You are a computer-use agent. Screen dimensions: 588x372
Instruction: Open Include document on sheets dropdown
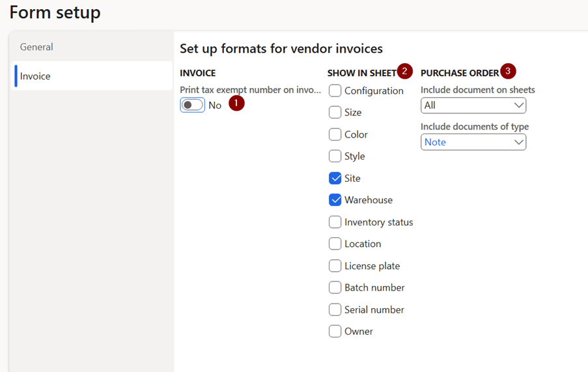click(473, 106)
